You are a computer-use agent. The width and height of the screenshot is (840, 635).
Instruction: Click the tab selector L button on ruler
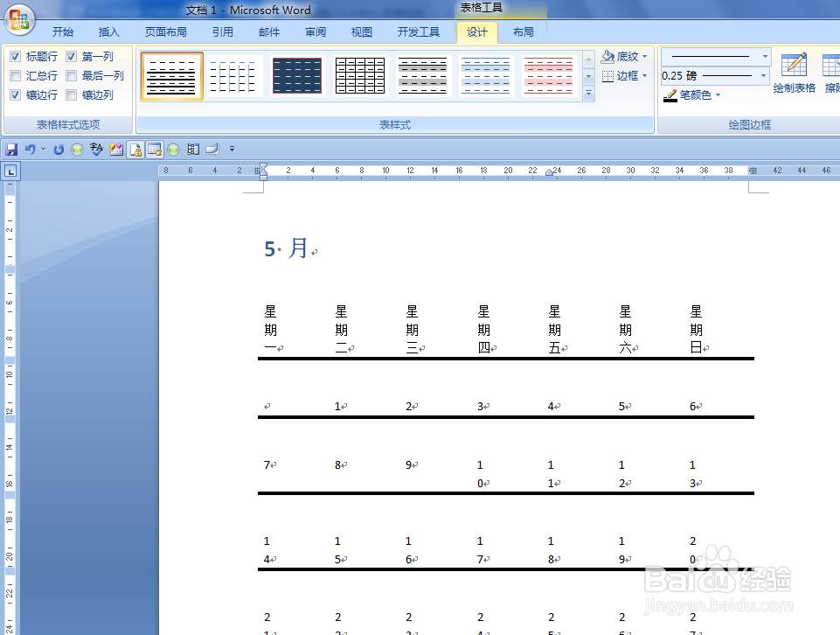tap(10, 171)
